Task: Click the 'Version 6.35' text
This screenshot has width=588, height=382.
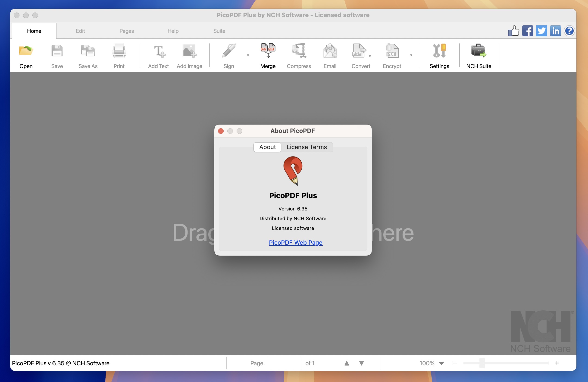Action: [x=293, y=209]
